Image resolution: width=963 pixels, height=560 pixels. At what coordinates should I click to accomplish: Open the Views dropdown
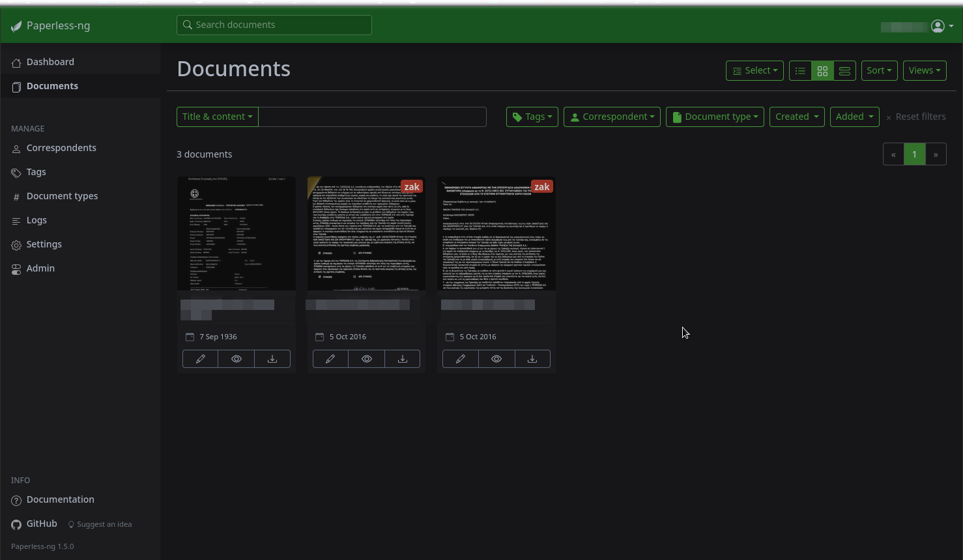point(925,70)
